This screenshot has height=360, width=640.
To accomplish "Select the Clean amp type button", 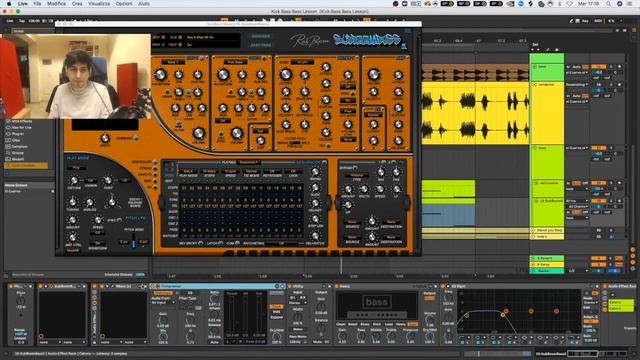I will pos(341,324).
